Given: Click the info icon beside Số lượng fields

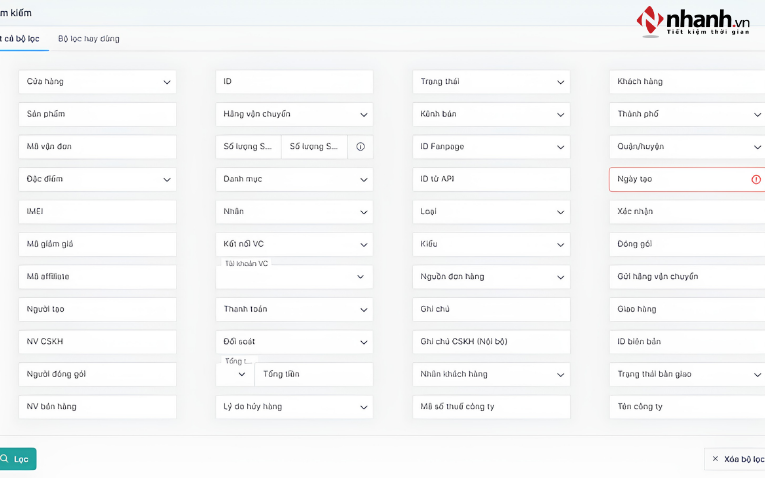Looking at the screenshot, I should click(360, 146).
